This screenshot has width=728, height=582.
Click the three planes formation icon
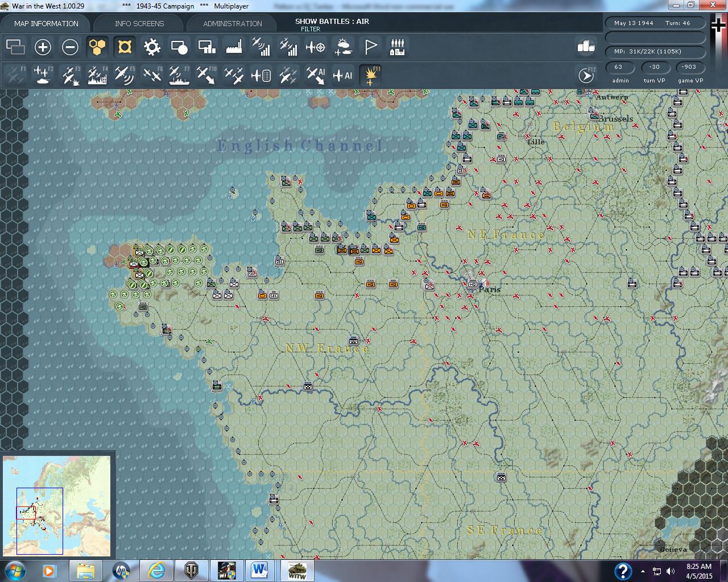pyautogui.click(x=234, y=75)
